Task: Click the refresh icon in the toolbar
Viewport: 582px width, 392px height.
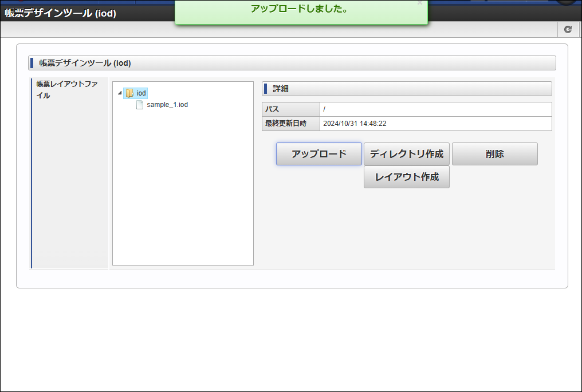Action: 568,29
